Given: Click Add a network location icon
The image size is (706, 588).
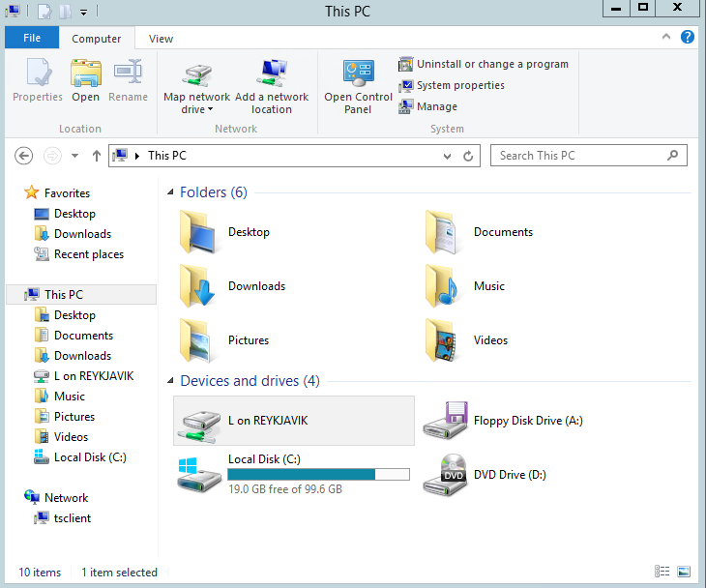Looking at the screenshot, I should [272, 73].
